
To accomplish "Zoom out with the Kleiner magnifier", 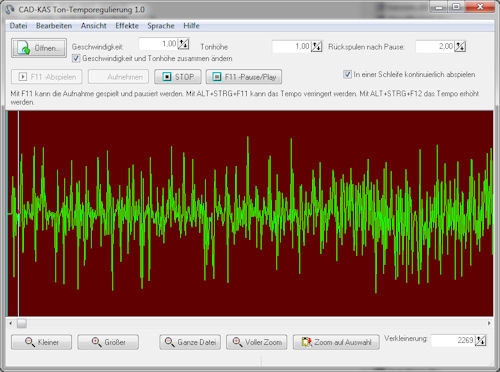I will point(41,342).
